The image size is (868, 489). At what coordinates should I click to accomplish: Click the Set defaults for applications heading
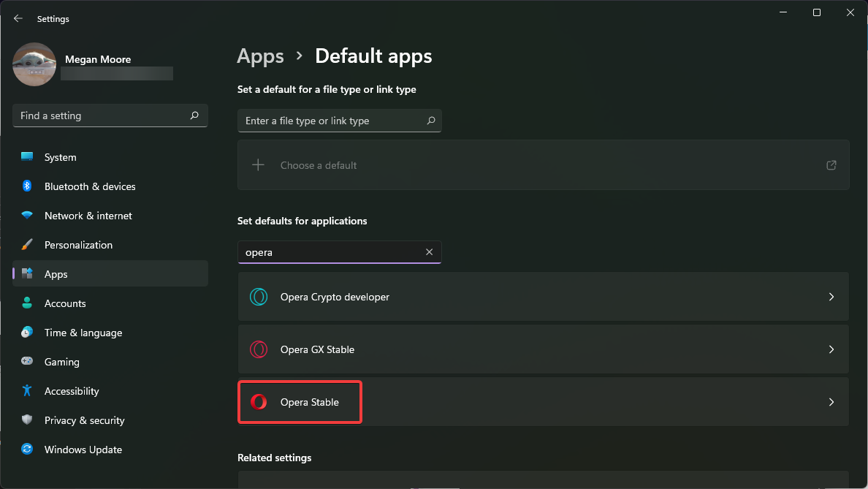point(302,221)
